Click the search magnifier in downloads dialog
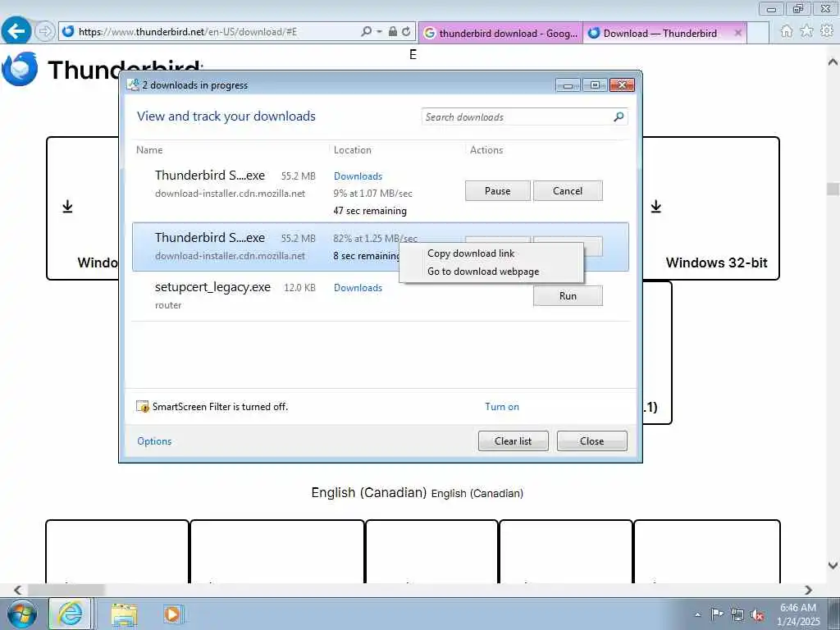This screenshot has width=840, height=630. click(x=619, y=116)
